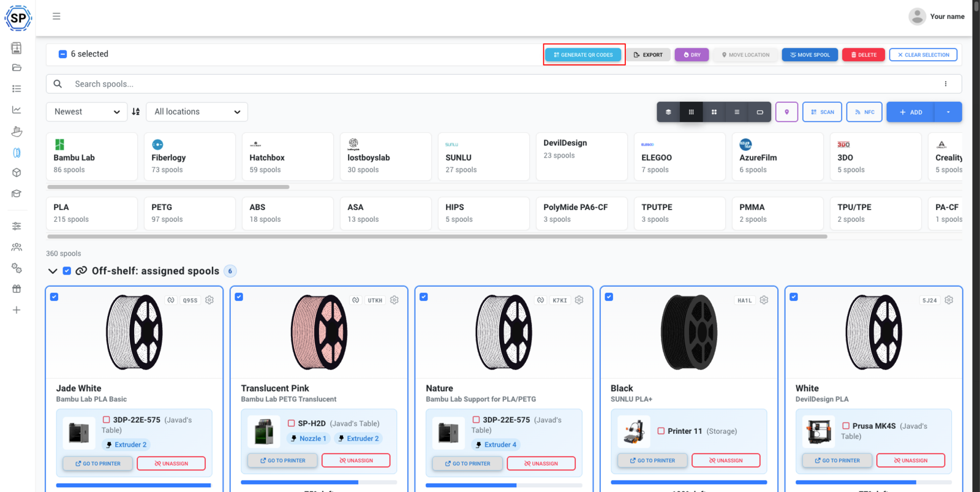Click Generate QR Codes button
980x492 pixels.
tap(583, 55)
